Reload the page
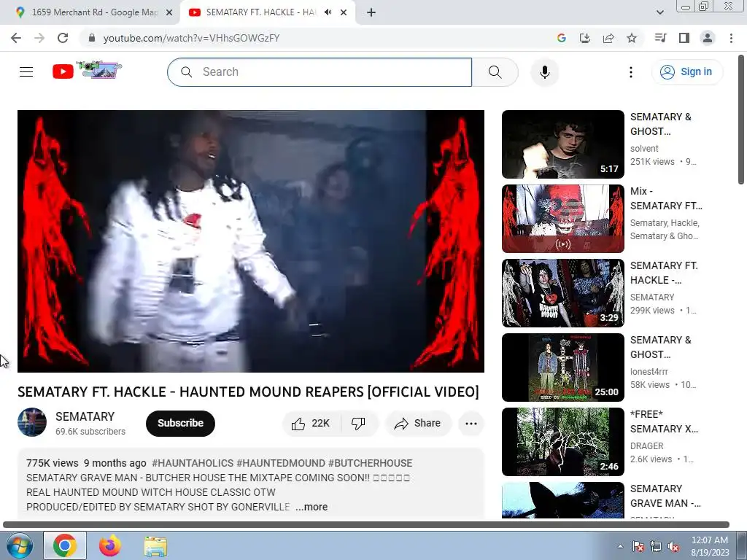This screenshot has width=747, height=560. click(63, 38)
